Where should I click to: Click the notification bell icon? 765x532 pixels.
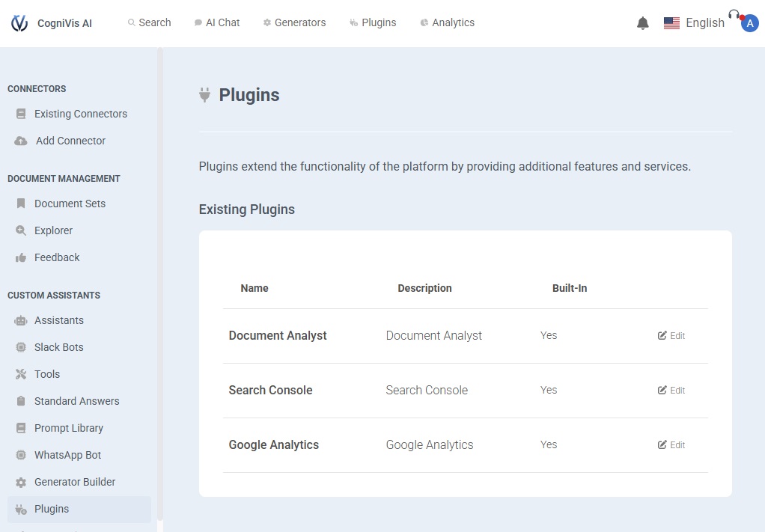coord(642,23)
